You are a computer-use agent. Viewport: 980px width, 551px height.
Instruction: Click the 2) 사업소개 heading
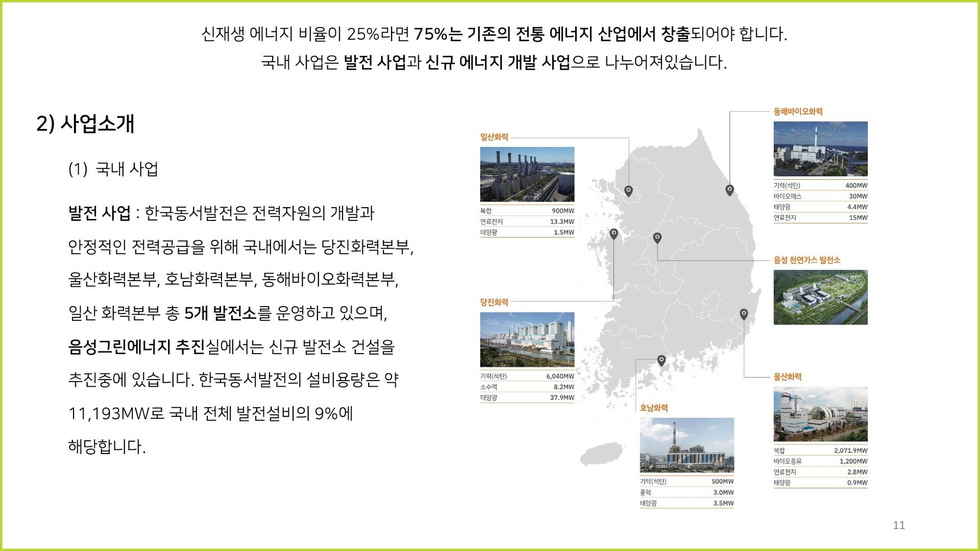pos(85,124)
